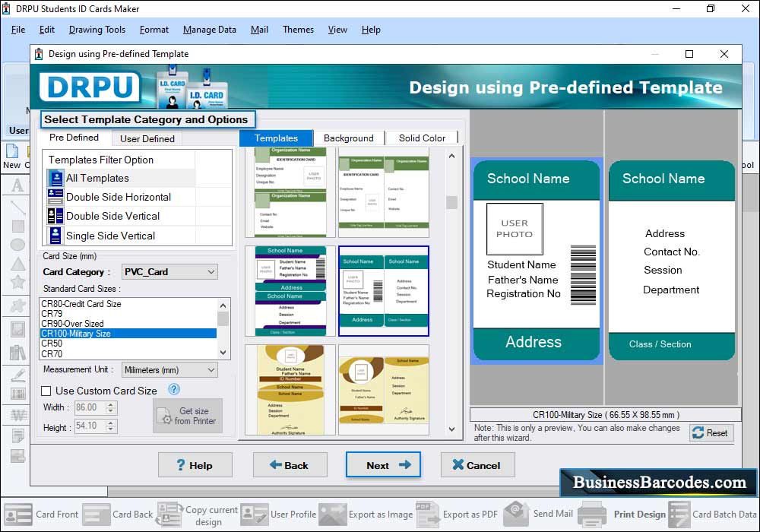Viewport: 760px width, 532px height.
Task: Enable Use Custom Card Size checkbox
Action: pyautogui.click(x=46, y=391)
